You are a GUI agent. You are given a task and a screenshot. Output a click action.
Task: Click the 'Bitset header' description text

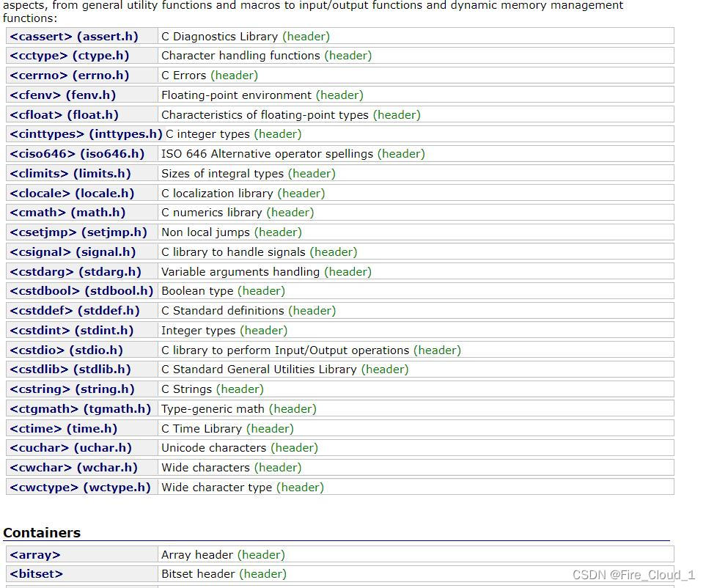198,574
